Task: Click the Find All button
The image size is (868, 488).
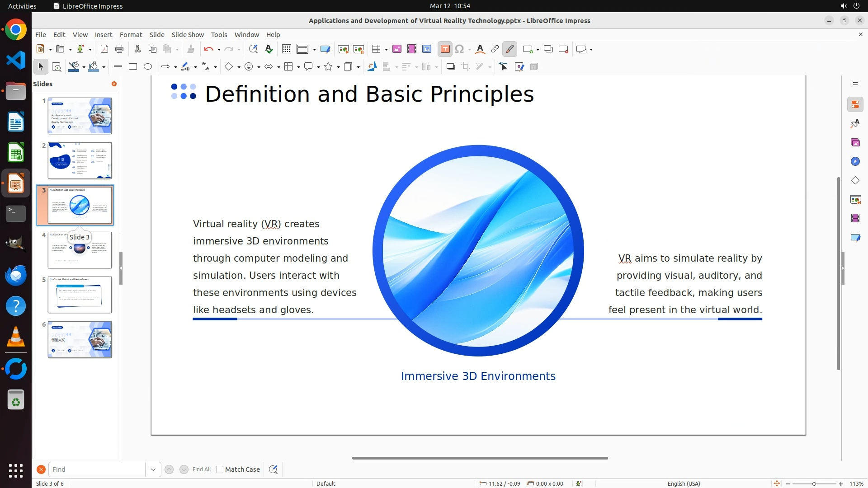Action: (202, 469)
